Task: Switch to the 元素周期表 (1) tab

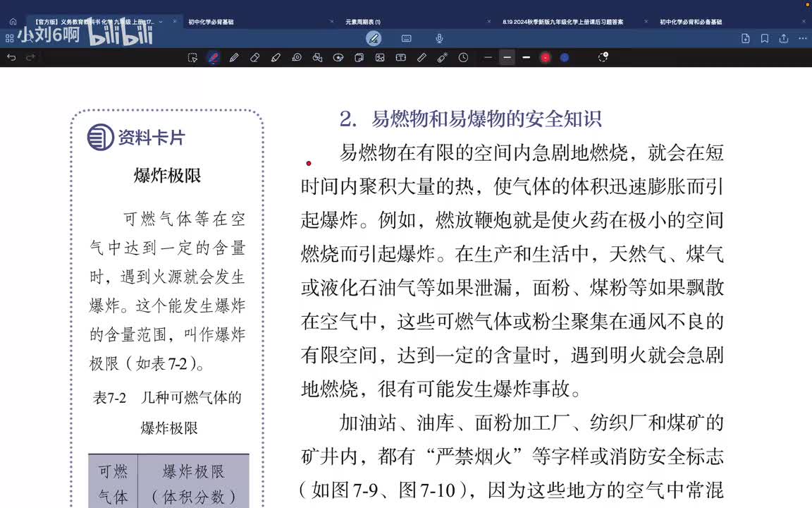Action: tap(362, 22)
